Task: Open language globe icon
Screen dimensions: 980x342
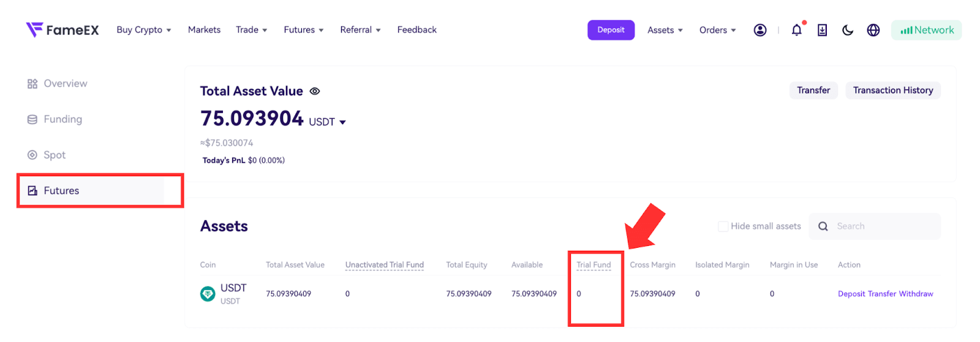Action: 873,30
